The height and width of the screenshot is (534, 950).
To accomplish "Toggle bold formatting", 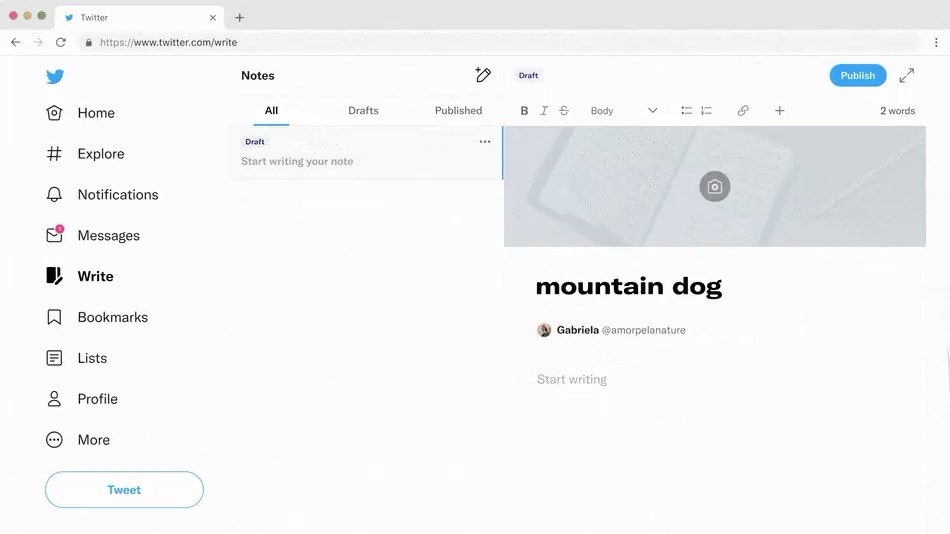I will point(524,111).
